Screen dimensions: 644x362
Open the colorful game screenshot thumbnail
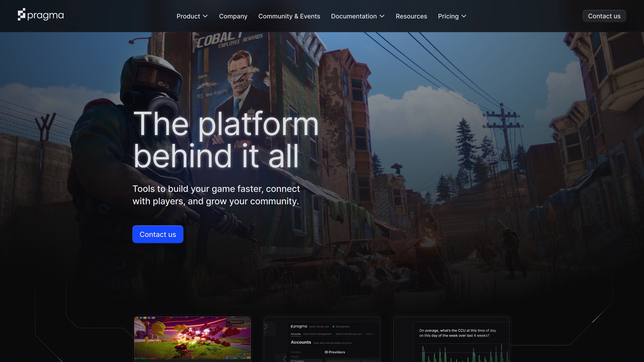click(x=192, y=338)
